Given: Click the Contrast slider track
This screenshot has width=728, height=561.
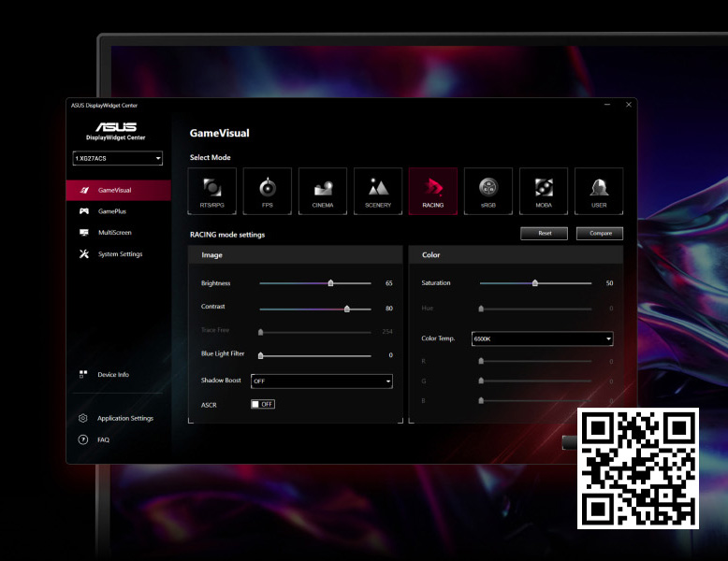Looking at the screenshot, I should (315, 309).
